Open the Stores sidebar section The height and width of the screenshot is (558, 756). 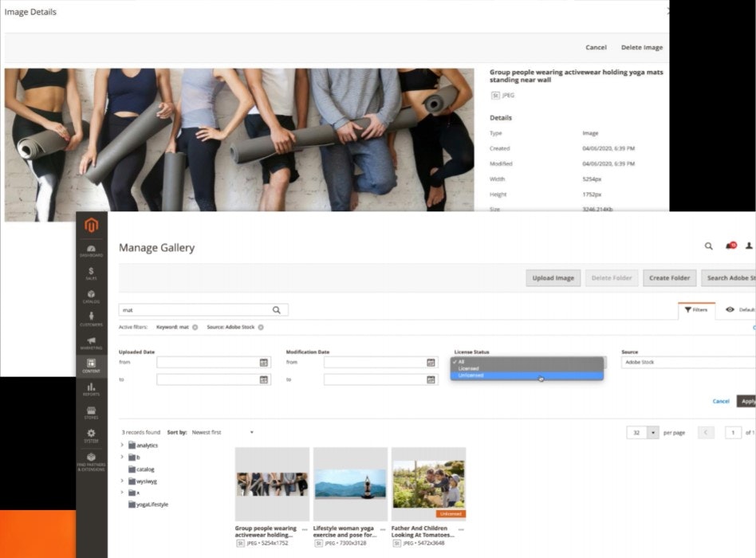coord(91,412)
